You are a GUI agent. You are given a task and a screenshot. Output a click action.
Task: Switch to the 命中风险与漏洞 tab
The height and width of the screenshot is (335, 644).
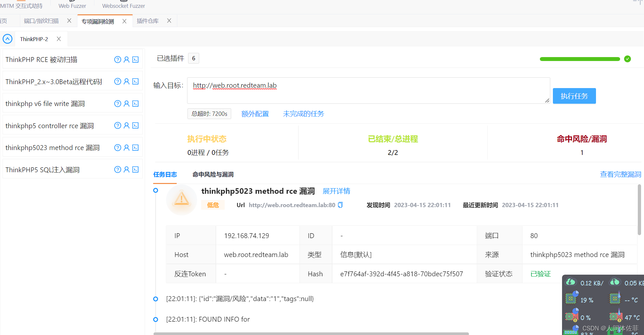(x=213, y=175)
